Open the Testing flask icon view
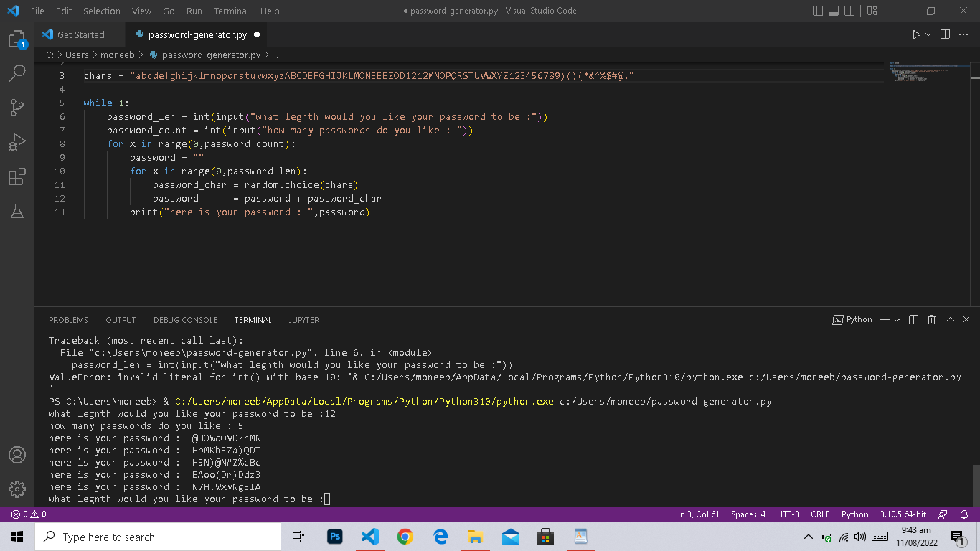Screen dimensions: 980x551 pyautogui.click(x=17, y=210)
